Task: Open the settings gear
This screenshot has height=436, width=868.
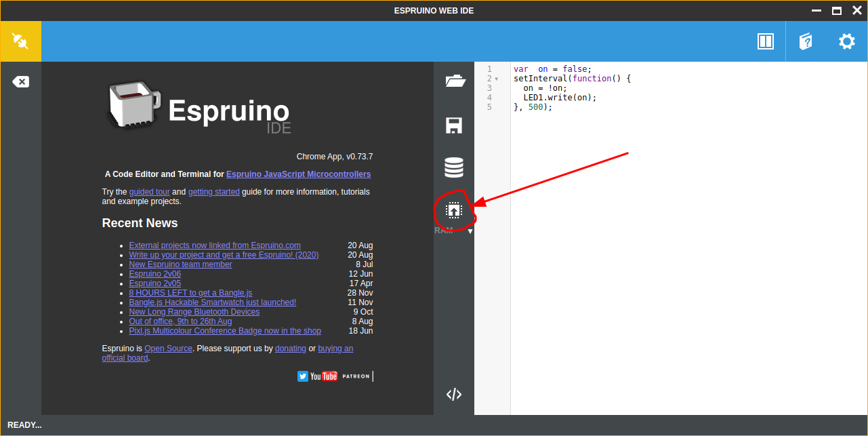Action: (x=846, y=41)
